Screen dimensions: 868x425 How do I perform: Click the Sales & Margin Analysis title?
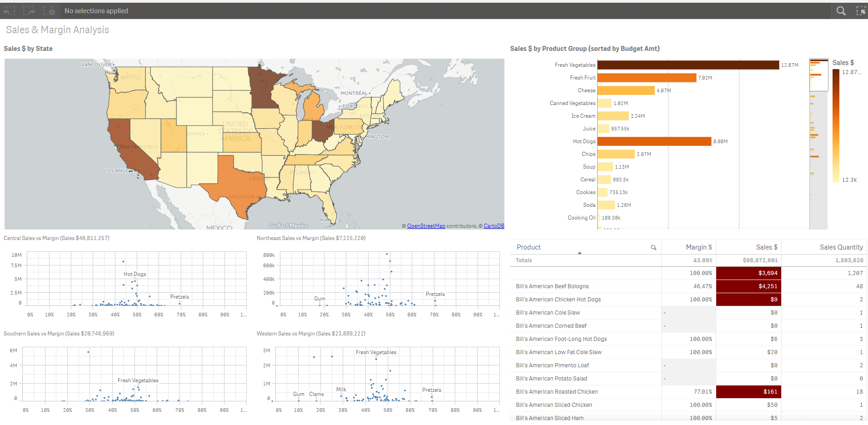(x=58, y=30)
